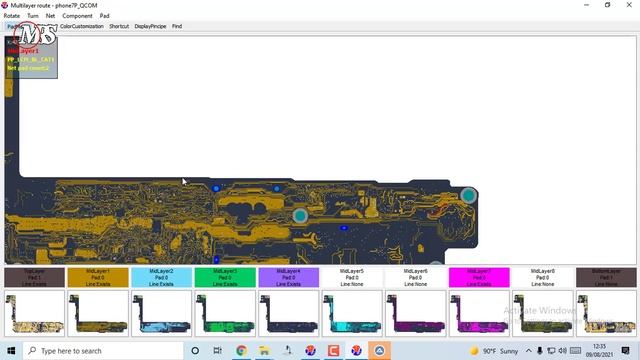This screenshot has width=640, height=360.
Task: Open the MidLayer8 olive board thumbnail
Action: 543,313
